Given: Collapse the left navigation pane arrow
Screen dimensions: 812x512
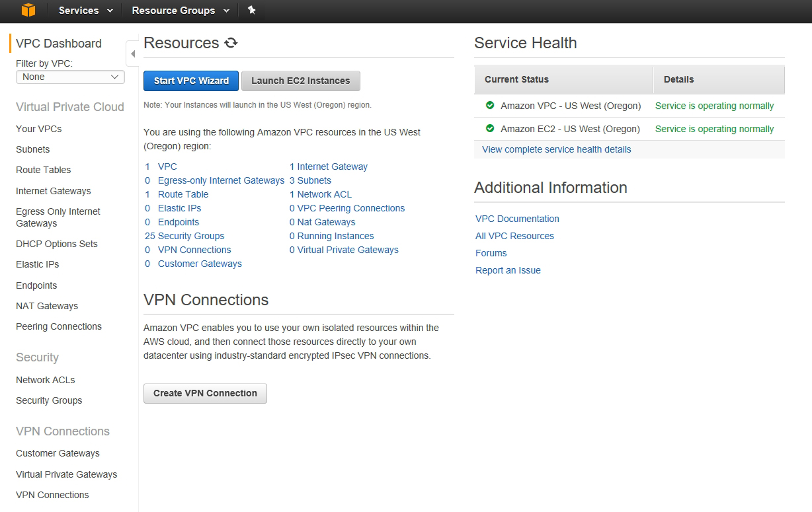Looking at the screenshot, I should (132, 54).
